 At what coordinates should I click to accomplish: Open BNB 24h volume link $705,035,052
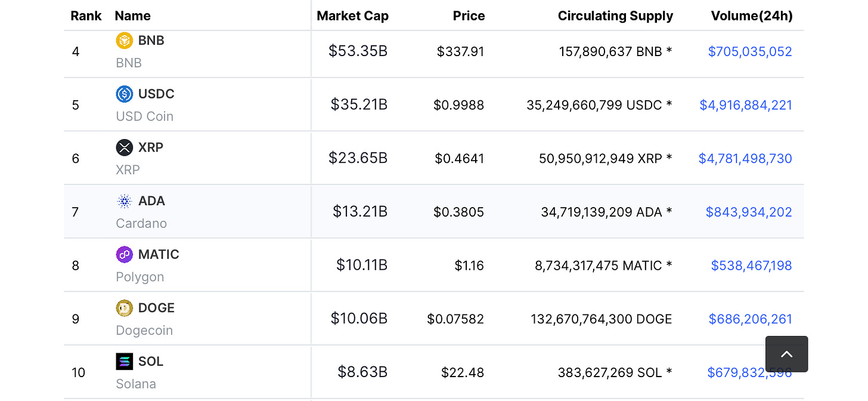pos(749,51)
